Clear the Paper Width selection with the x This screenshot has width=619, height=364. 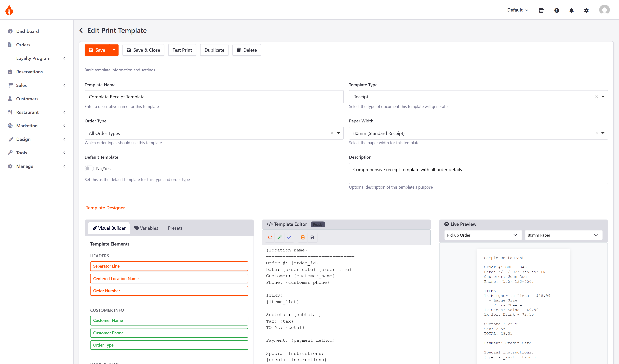point(596,133)
